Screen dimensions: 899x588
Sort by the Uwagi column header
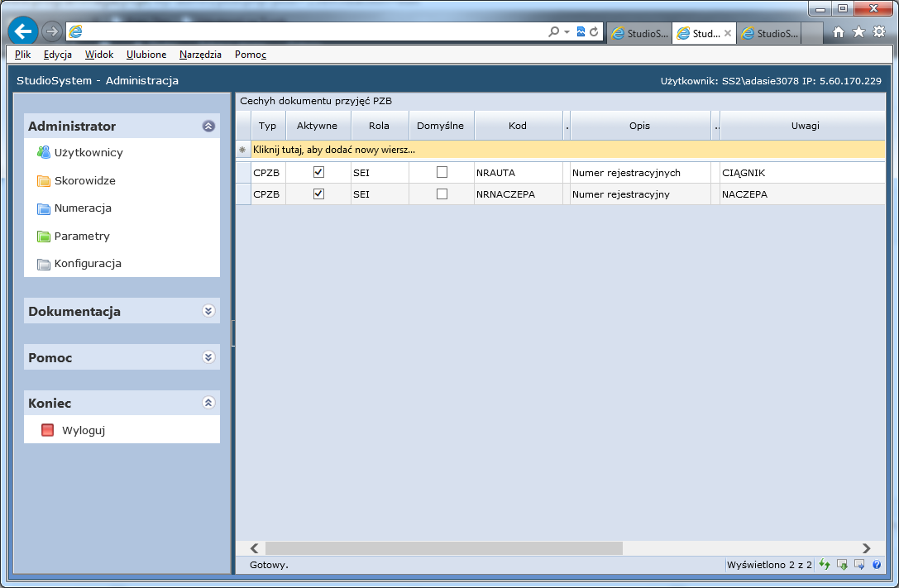(803, 126)
